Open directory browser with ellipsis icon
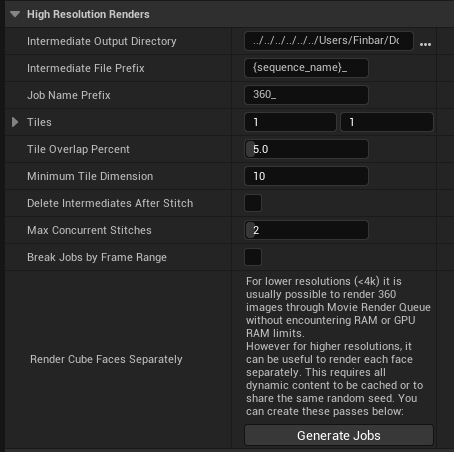The width and height of the screenshot is (454, 452). [425, 44]
